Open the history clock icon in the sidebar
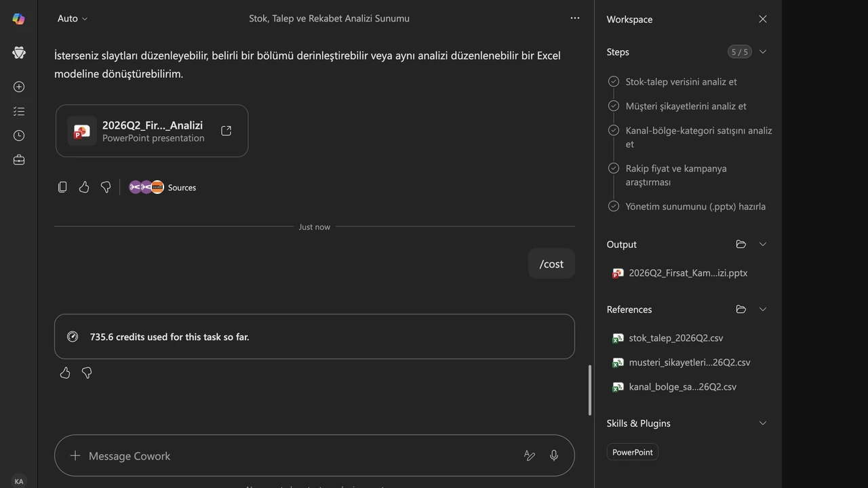 click(19, 136)
